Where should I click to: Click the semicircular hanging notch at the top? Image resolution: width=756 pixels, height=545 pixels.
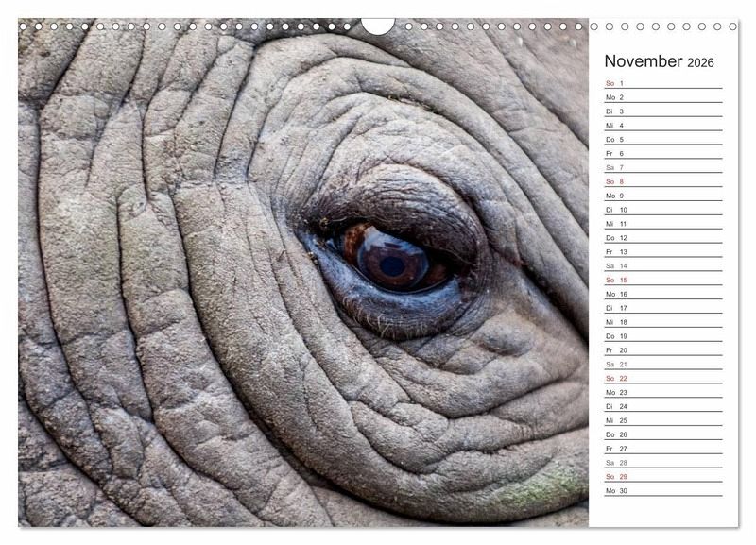[x=378, y=26]
